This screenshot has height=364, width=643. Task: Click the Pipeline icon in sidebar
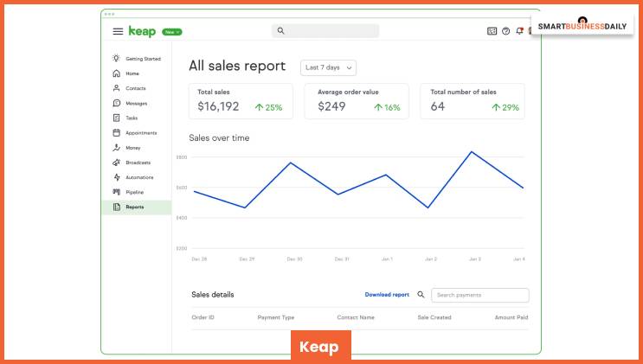[x=117, y=192]
